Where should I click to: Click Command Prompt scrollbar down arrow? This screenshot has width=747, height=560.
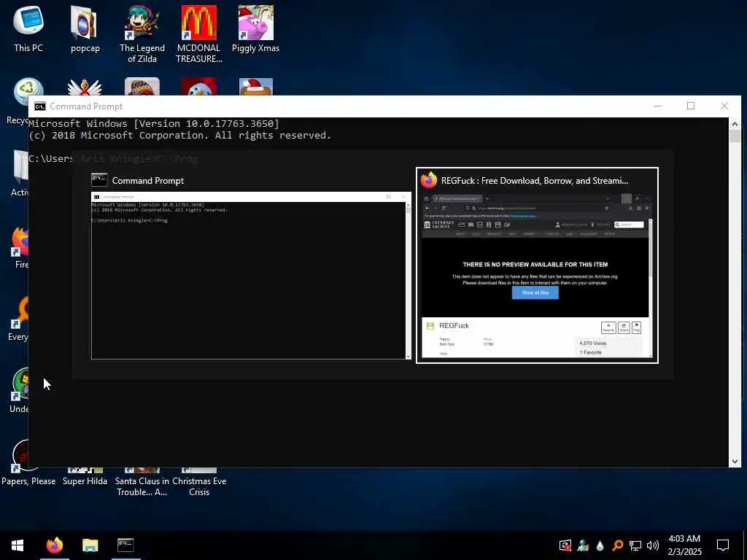735,461
